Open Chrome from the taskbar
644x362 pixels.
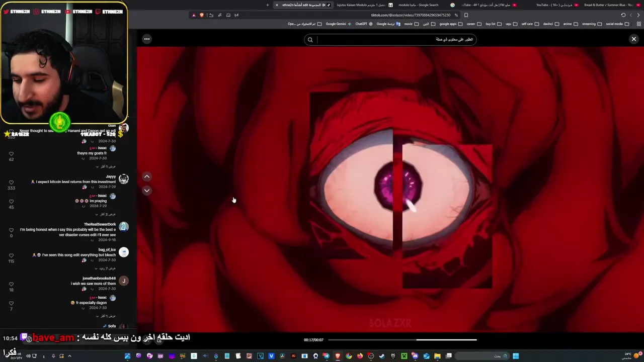point(349,356)
